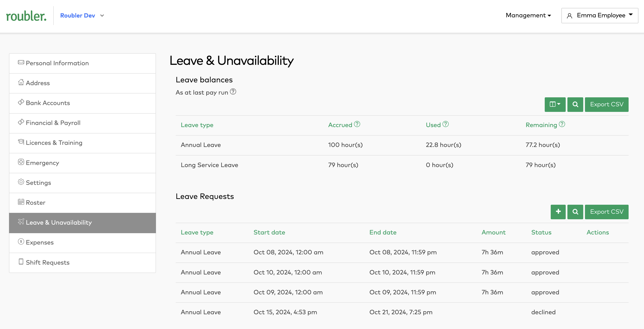This screenshot has width=644, height=329.
Task: Click the help icon beside Used
Action: [x=445, y=124]
